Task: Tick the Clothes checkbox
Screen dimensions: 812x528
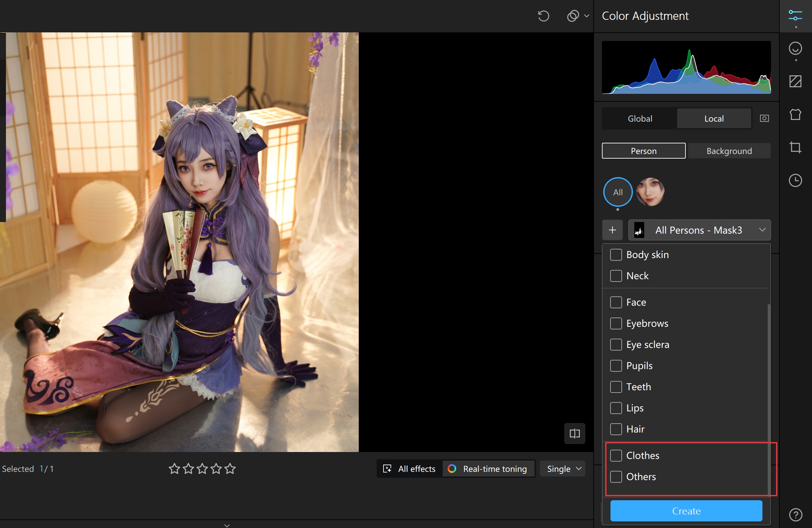Action: click(616, 455)
